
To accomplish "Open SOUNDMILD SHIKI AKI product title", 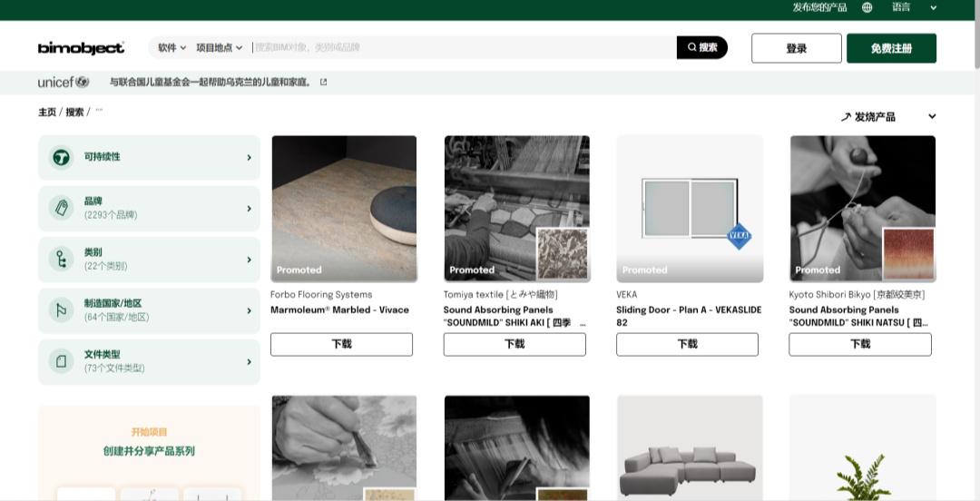I will pos(514,316).
